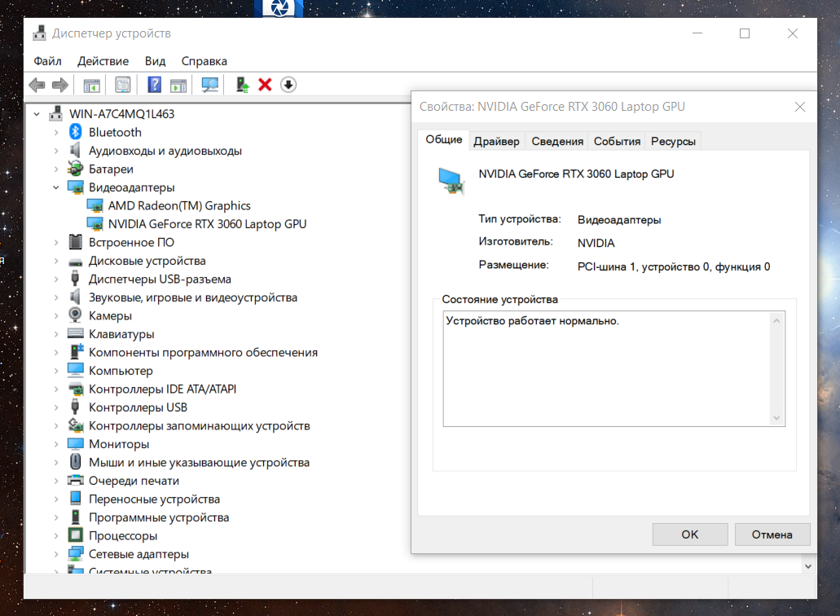Viewport: 840px width, 616px height.
Task: Click the PCI-шина 1 location value
Action: click(x=674, y=266)
